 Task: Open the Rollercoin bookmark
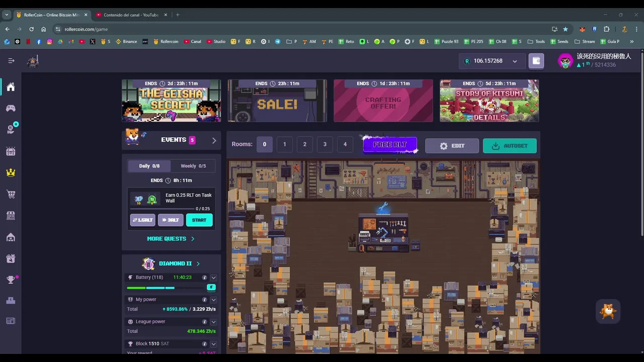point(166,42)
